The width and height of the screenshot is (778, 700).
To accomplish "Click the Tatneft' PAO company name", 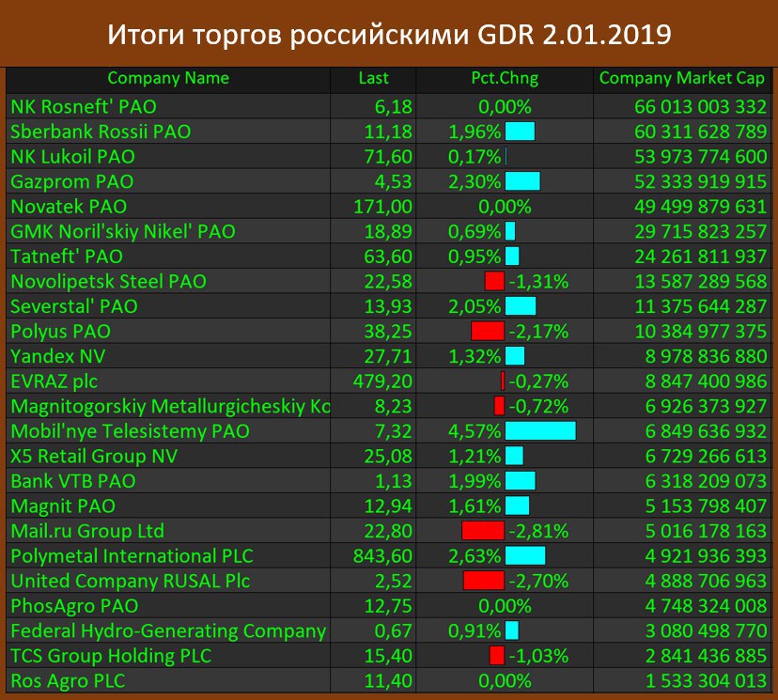I will [67, 257].
